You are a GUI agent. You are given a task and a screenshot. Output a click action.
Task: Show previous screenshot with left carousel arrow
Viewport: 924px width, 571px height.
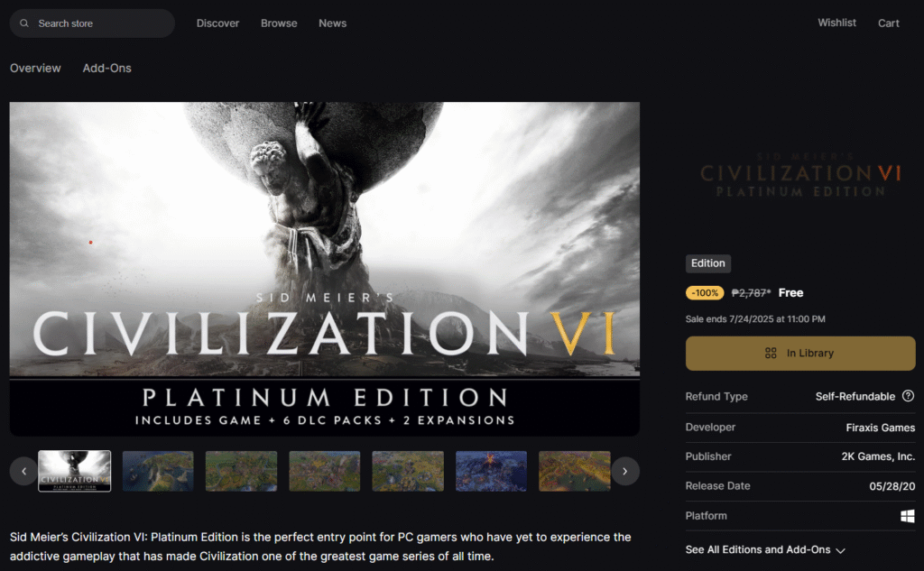[x=23, y=472]
